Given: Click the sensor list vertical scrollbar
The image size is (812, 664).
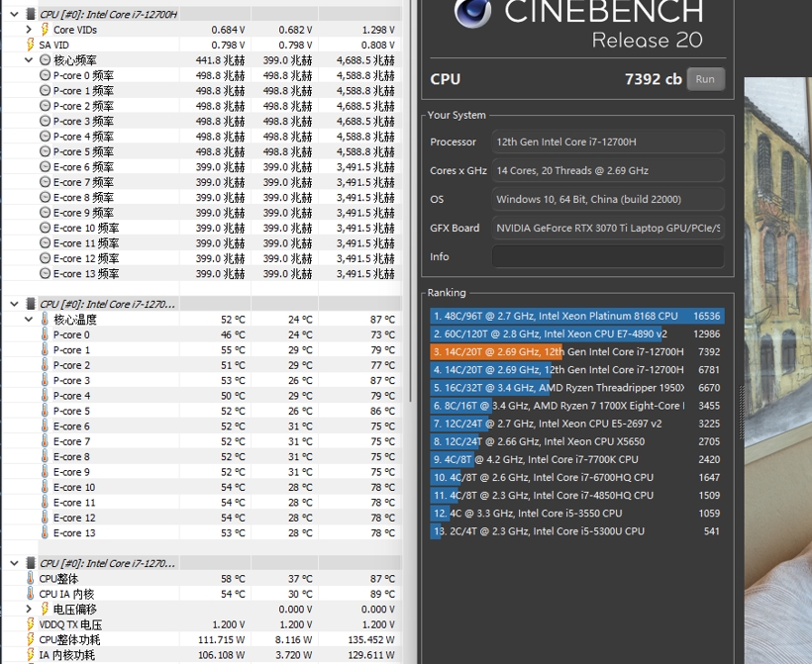Looking at the screenshot, I should pos(410,202).
